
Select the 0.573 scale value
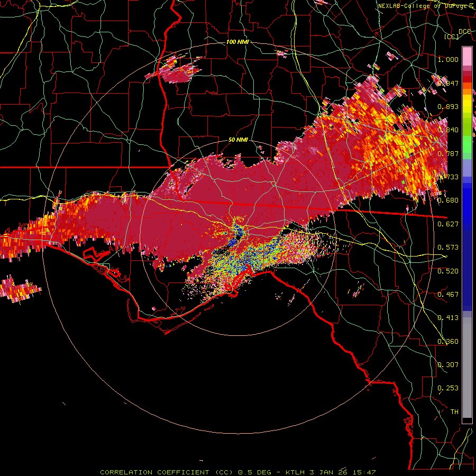click(448, 248)
